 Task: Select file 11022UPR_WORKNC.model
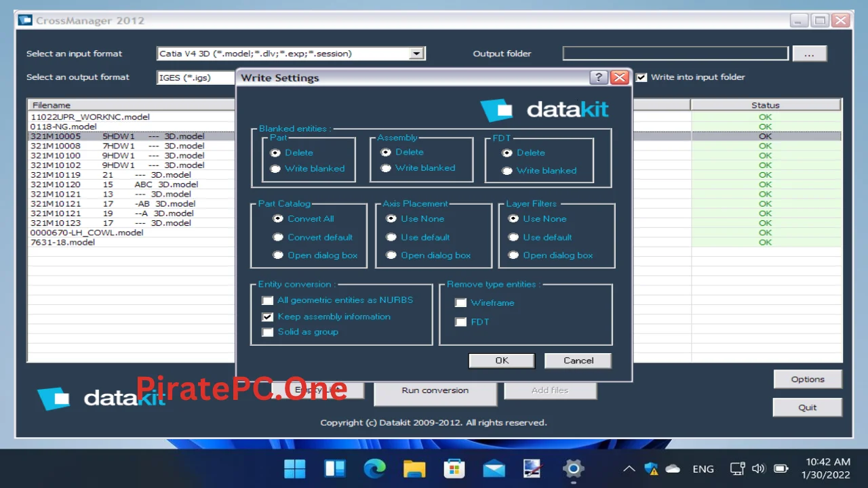coord(90,117)
